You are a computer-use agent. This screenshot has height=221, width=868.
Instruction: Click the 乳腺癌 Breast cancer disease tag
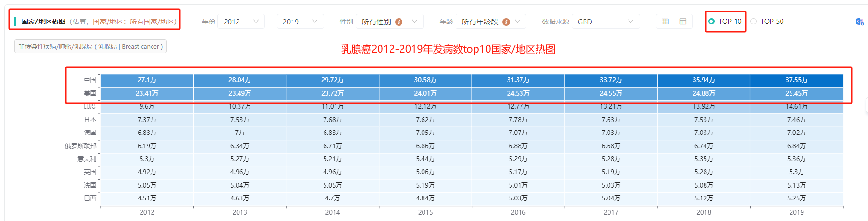[90, 46]
